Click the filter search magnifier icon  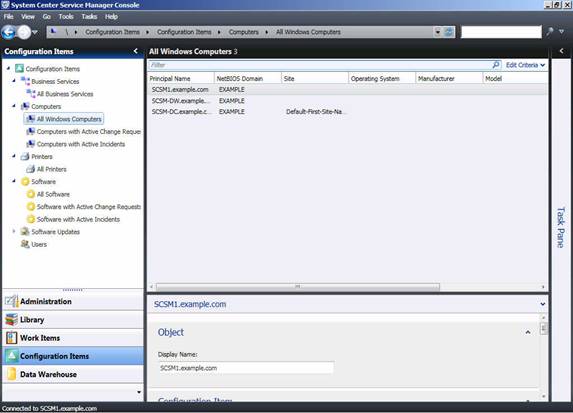point(496,65)
